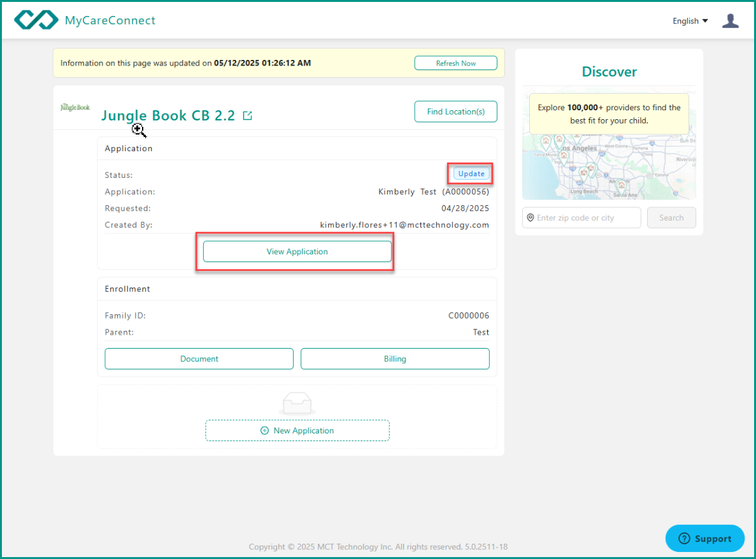Open the user profile icon

point(731,21)
